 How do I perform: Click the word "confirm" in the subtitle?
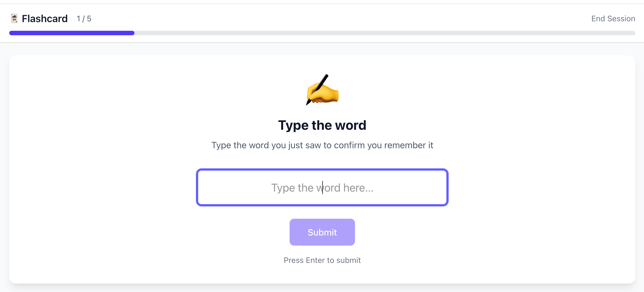[x=349, y=145]
